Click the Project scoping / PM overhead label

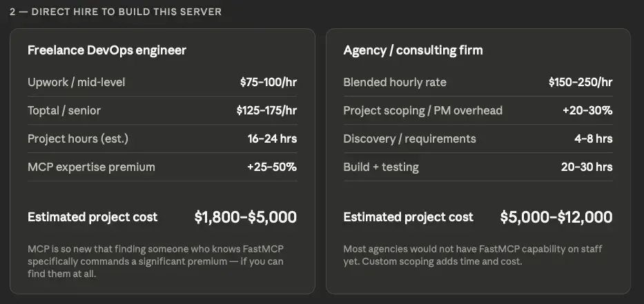pos(422,110)
